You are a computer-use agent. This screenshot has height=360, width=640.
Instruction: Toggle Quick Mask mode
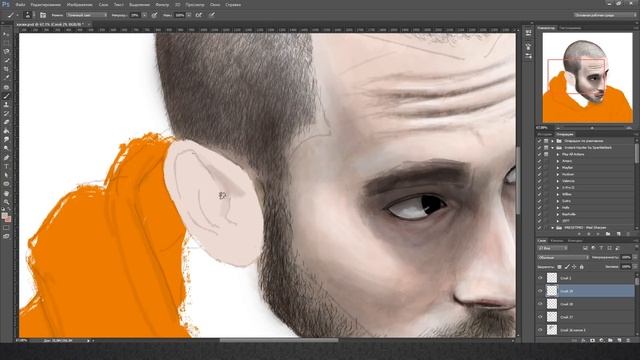click(6, 228)
